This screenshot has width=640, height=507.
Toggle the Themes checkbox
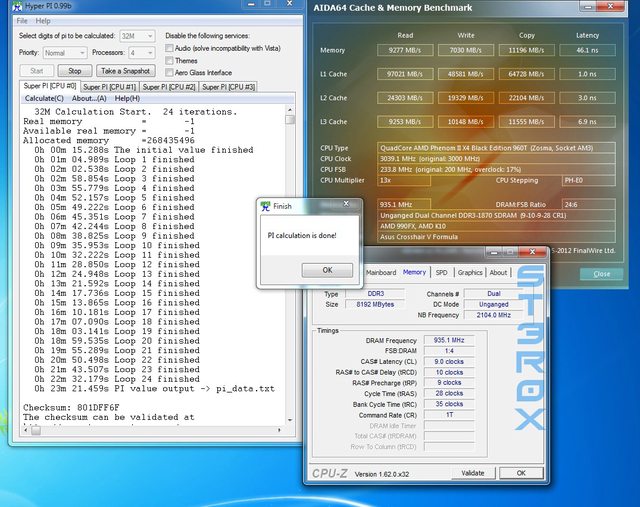(x=169, y=60)
